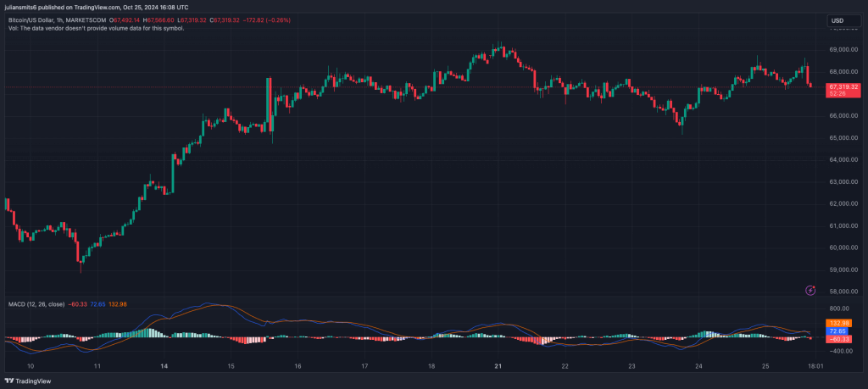Click the red 67,319.32 current price label

[x=843, y=87]
